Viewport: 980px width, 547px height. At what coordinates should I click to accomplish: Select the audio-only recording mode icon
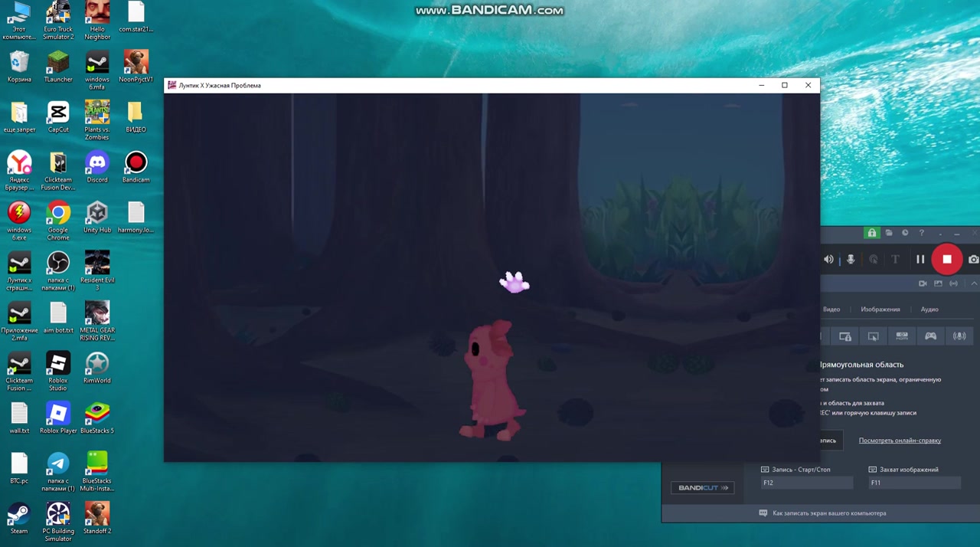[959, 336]
